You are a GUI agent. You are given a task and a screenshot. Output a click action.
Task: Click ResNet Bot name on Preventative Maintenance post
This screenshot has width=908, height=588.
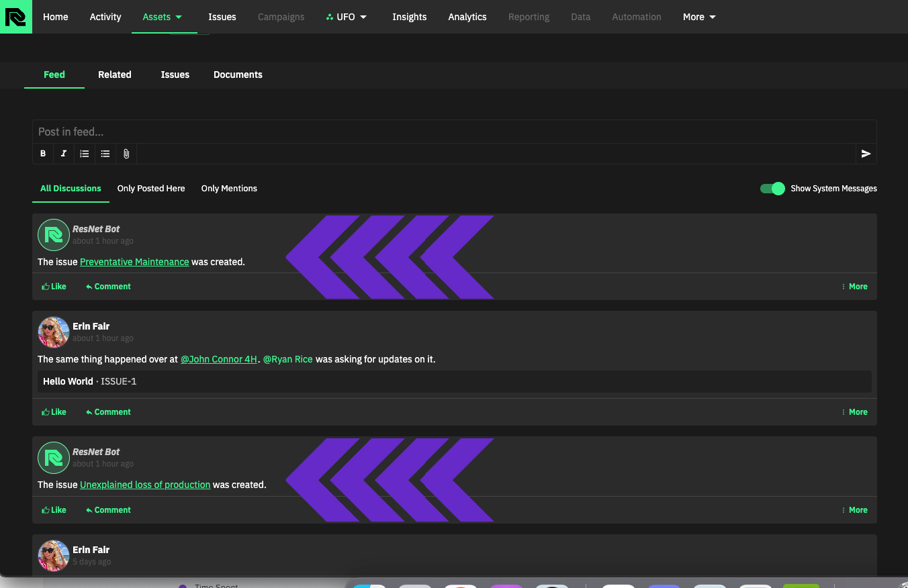click(x=96, y=229)
